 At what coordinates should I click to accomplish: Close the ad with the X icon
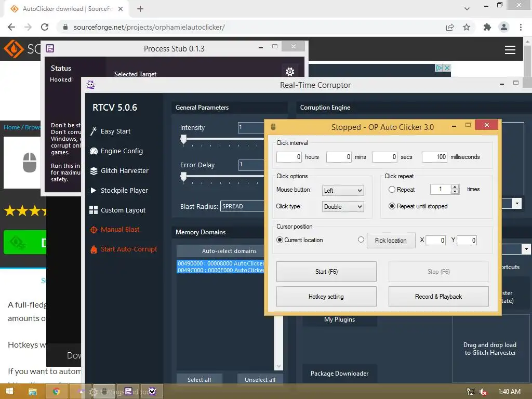(x=447, y=68)
